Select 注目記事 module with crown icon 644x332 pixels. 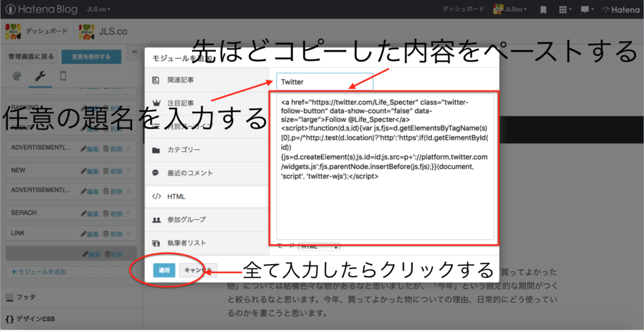click(207, 102)
